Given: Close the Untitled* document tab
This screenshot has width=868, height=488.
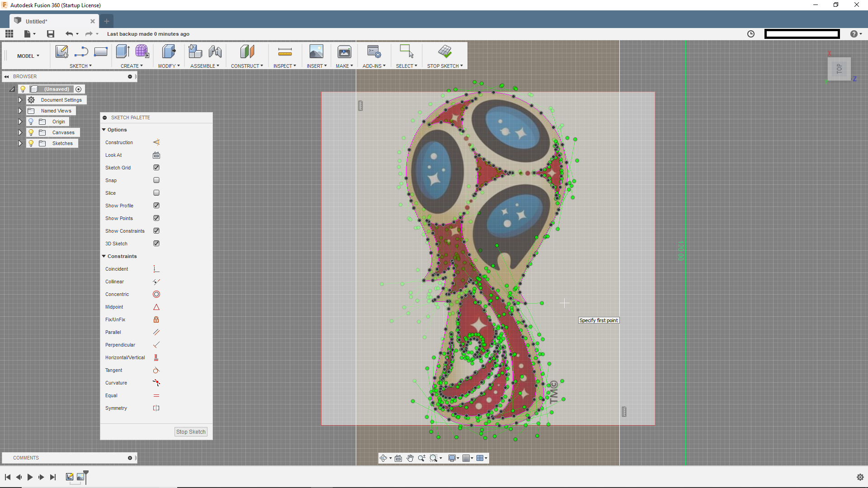Looking at the screenshot, I should 93,21.
